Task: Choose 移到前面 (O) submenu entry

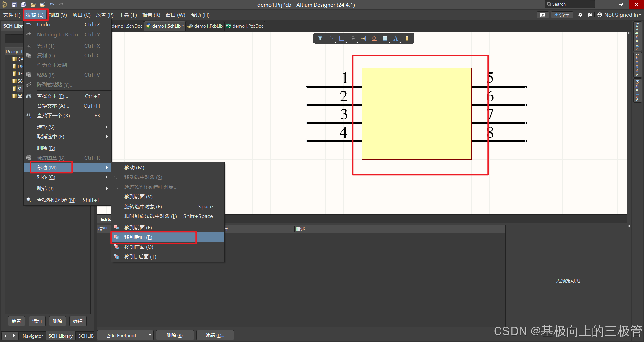Action: click(x=168, y=247)
